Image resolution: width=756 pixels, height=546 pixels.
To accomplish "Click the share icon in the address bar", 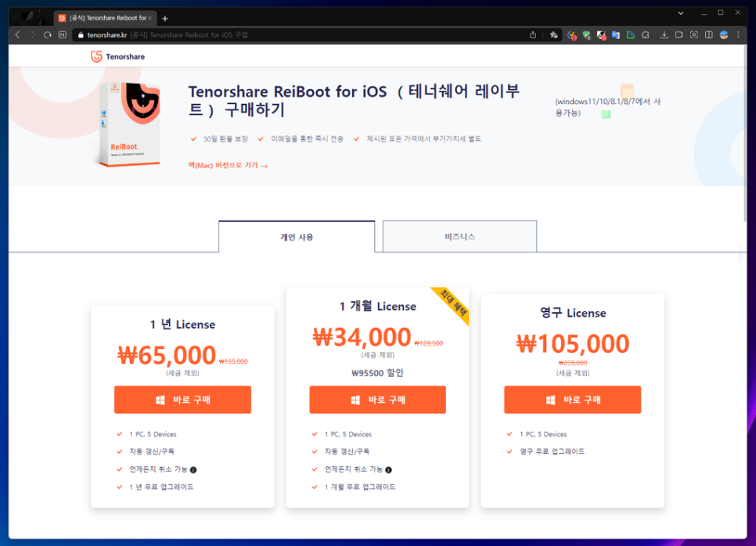I will 533,35.
